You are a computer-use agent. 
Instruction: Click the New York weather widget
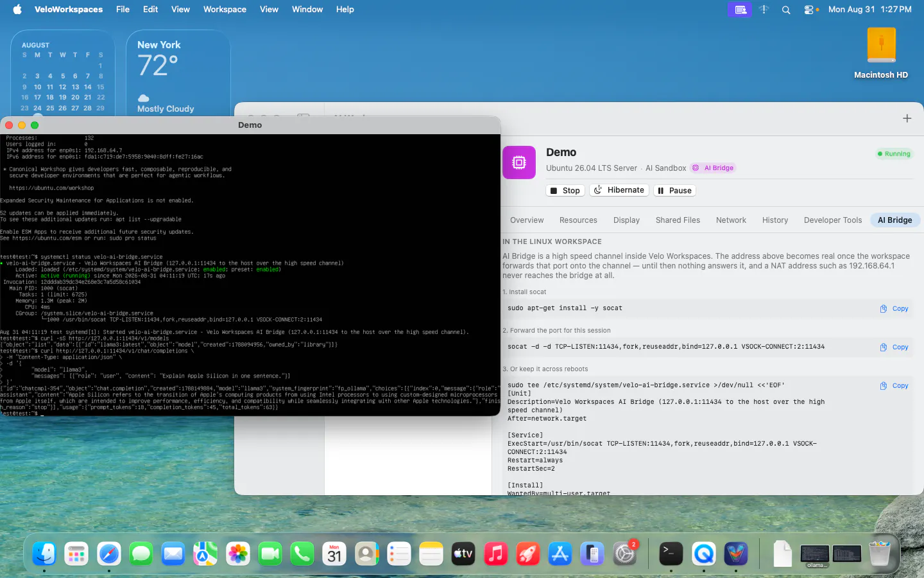pos(178,73)
